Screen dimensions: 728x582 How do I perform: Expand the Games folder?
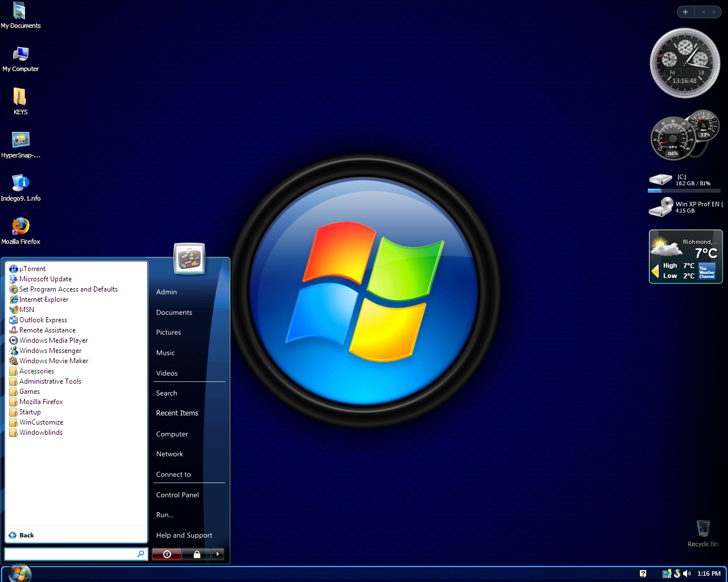coord(24,392)
